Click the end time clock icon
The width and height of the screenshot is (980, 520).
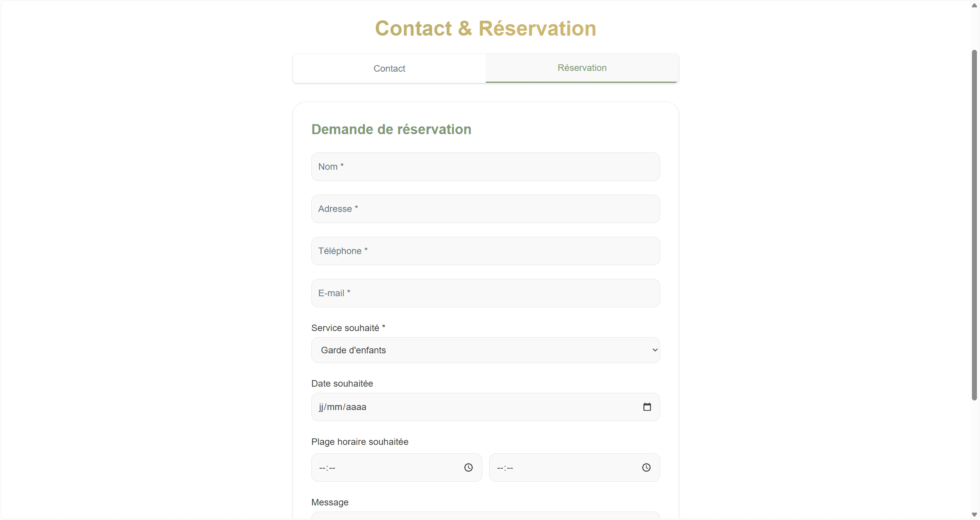pos(646,468)
